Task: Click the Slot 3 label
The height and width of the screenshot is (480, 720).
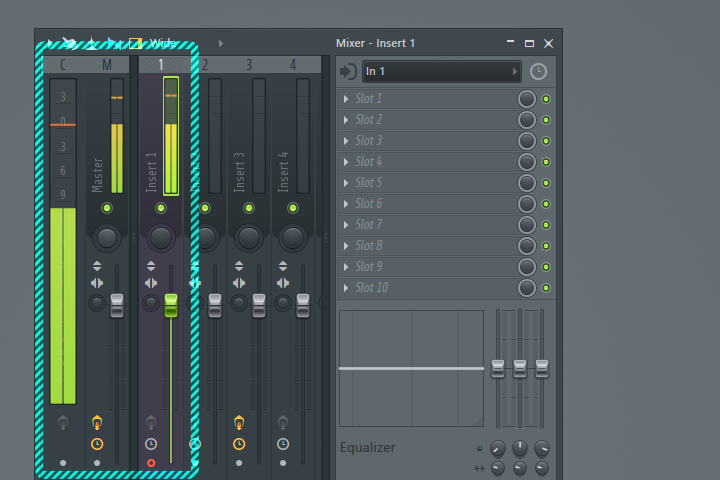Action: pyautogui.click(x=369, y=141)
